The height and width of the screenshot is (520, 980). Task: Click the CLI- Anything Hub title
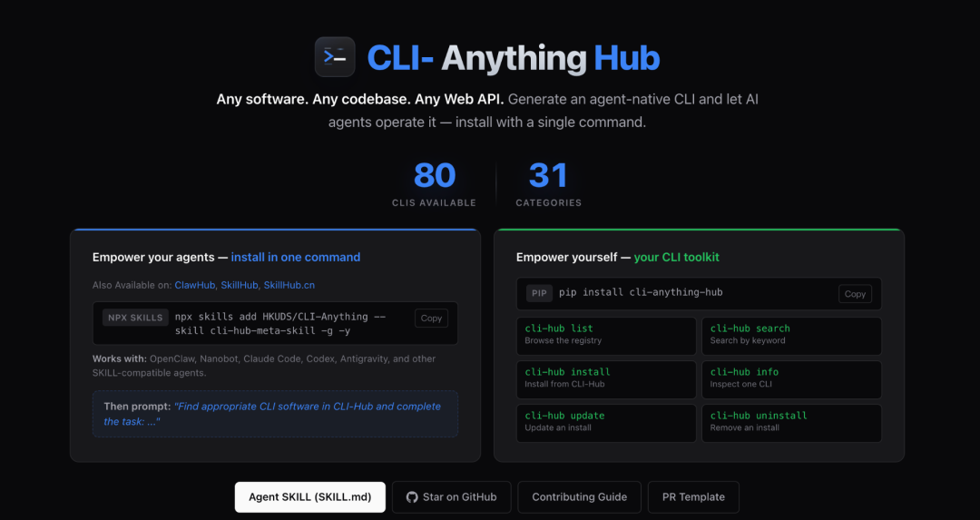point(513,58)
